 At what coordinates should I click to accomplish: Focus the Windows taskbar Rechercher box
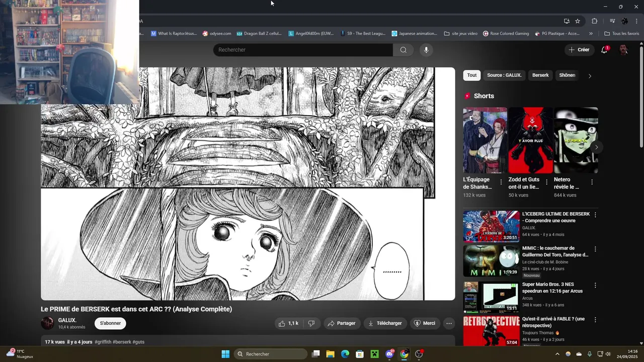(x=271, y=354)
